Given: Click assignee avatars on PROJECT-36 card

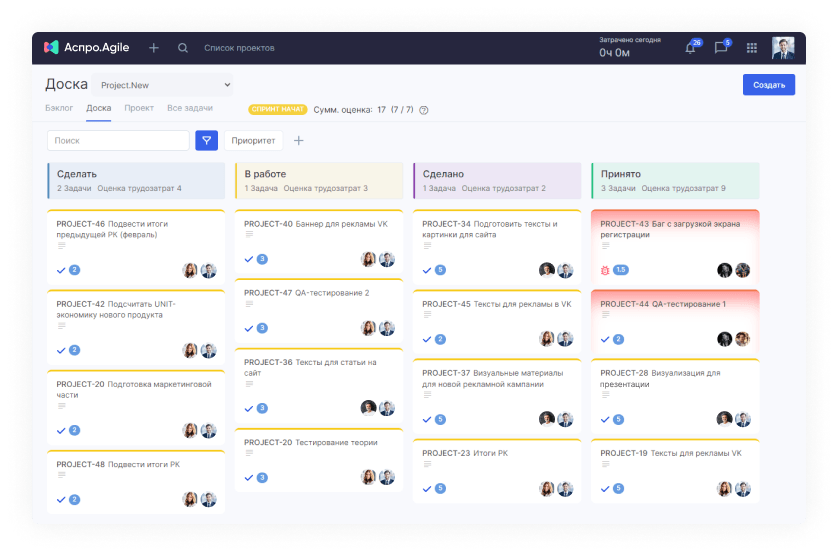Looking at the screenshot, I should click(378, 408).
